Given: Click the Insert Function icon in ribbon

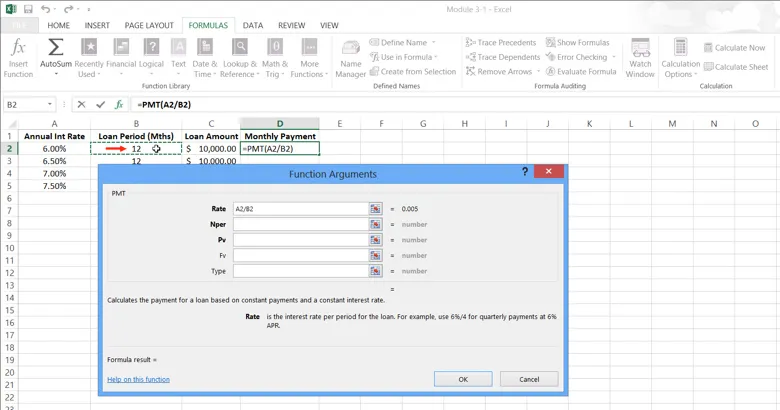Looking at the screenshot, I should point(18,57).
